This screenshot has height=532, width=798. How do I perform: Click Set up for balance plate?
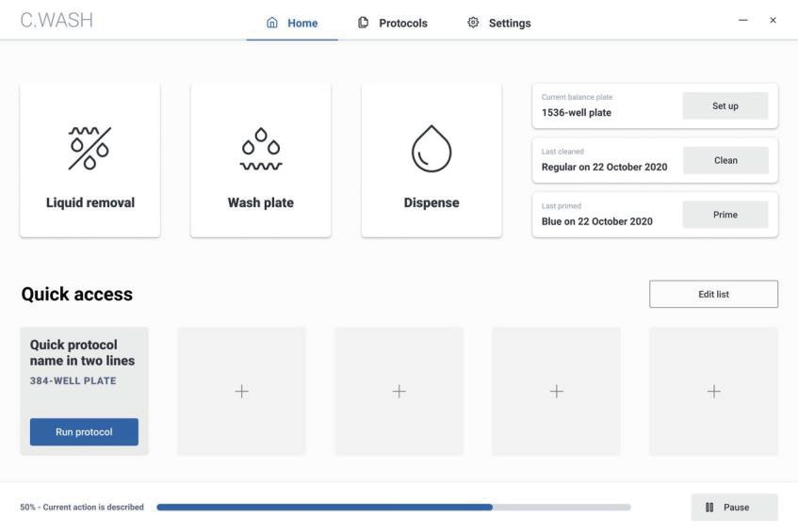[x=725, y=106]
